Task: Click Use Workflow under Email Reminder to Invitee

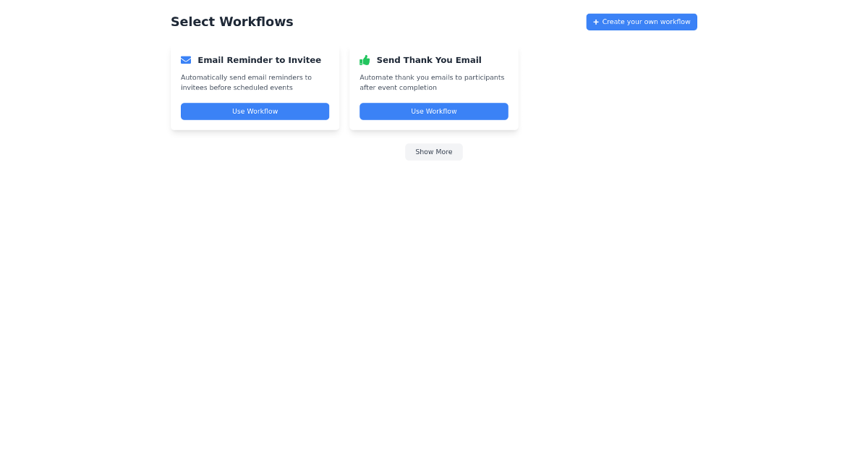Action: [255, 111]
